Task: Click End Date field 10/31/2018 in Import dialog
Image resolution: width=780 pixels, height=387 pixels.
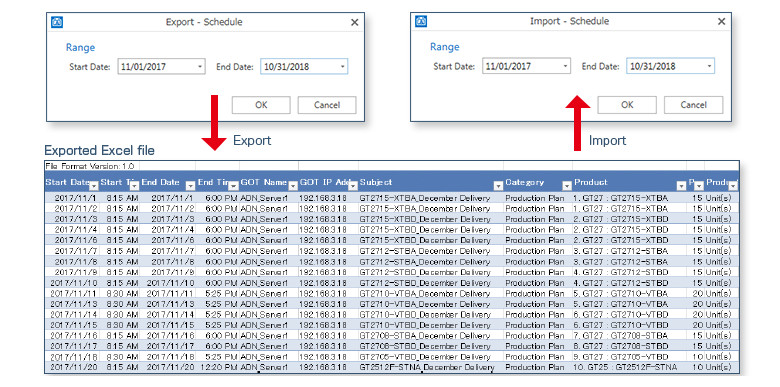Action: pyautogui.click(x=671, y=66)
